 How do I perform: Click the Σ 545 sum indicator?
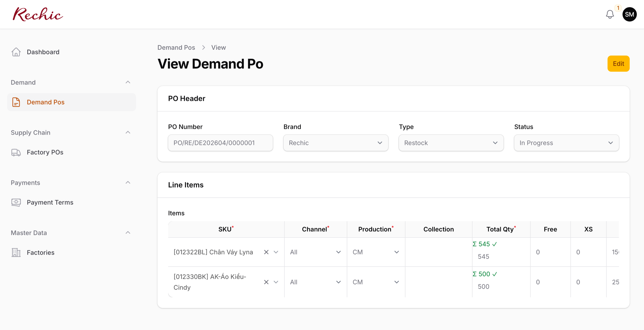485,244
